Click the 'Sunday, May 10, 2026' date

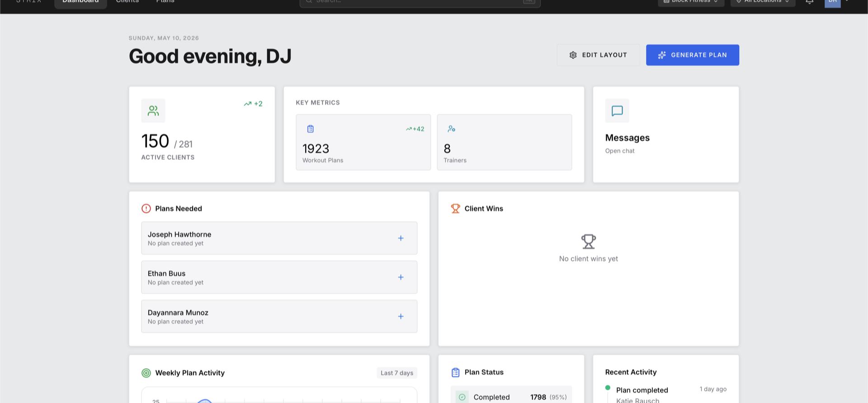[x=164, y=38]
